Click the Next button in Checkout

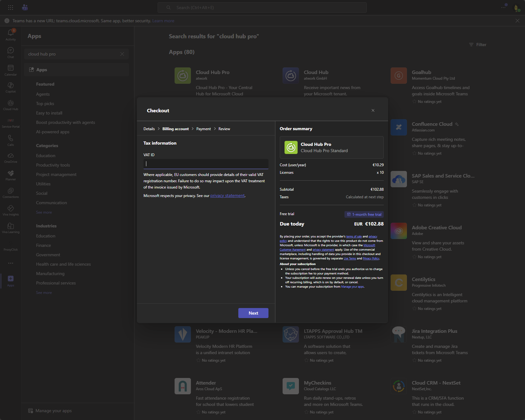[253, 313]
